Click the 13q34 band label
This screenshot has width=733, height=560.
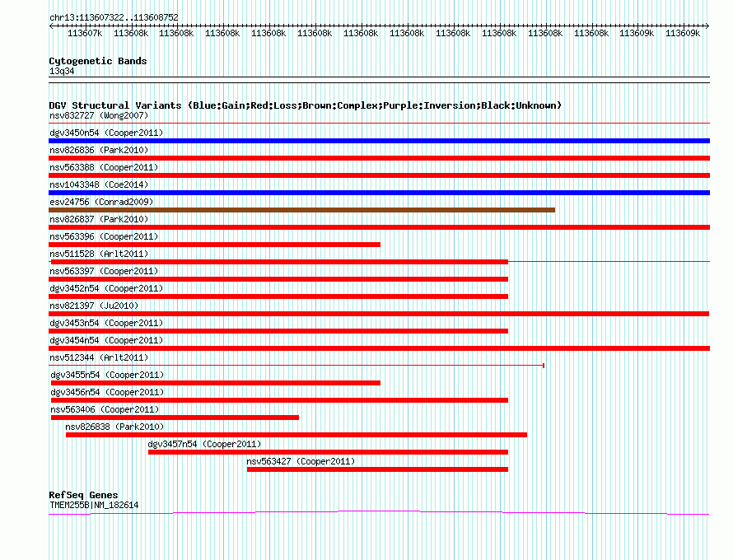pyautogui.click(x=62, y=71)
